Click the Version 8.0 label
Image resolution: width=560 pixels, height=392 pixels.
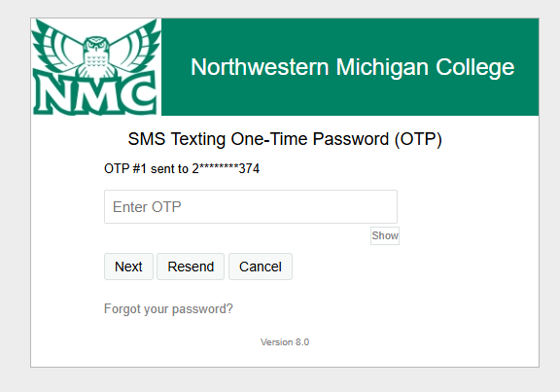285,342
